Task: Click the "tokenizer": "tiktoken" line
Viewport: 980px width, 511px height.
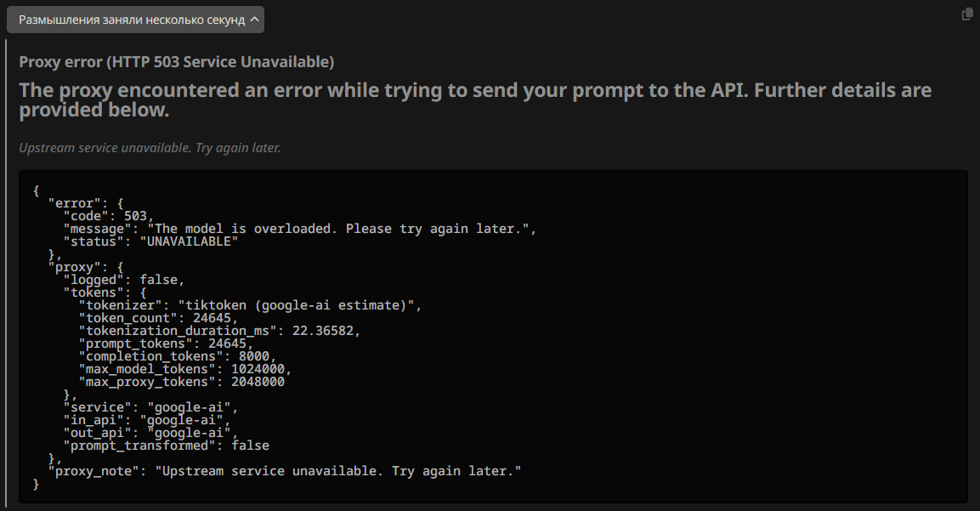Action: 250,305
